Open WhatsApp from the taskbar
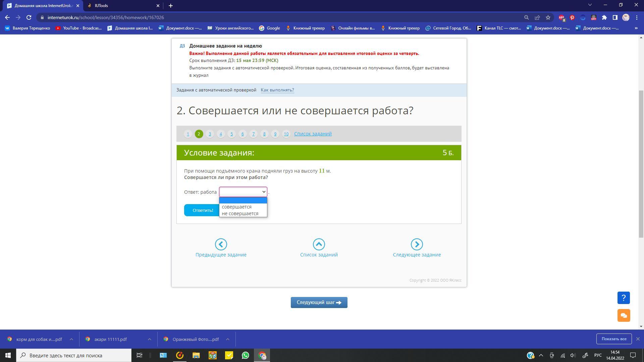644x362 pixels. pyautogui.click(x=246, y=355)
